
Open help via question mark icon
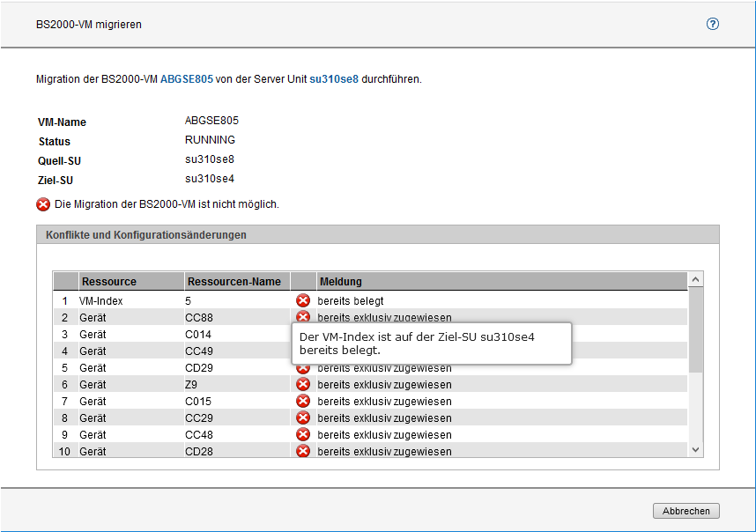713,25
